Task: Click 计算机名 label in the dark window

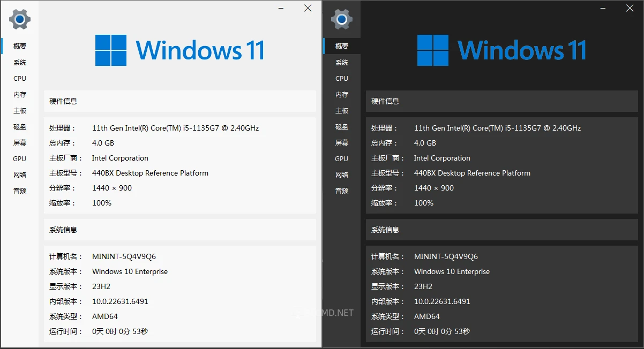Action: pyautogui.click(x=388, y=257)
